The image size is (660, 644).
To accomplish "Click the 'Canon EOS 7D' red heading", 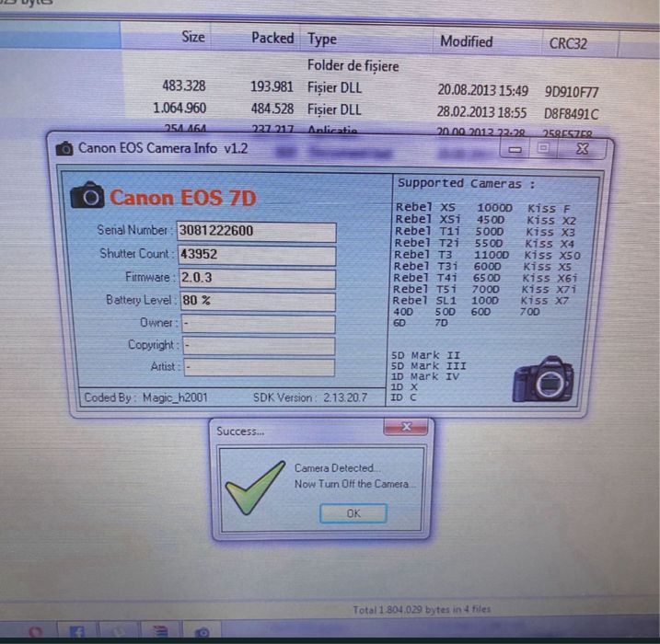I will (182, 197).
